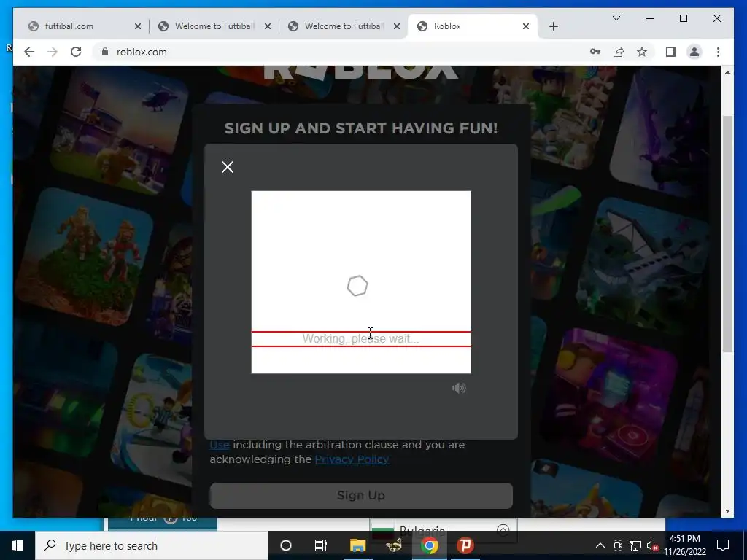747x560 pixels.
Task: Open the saved passwords key icon
Action: pos(595,52)
